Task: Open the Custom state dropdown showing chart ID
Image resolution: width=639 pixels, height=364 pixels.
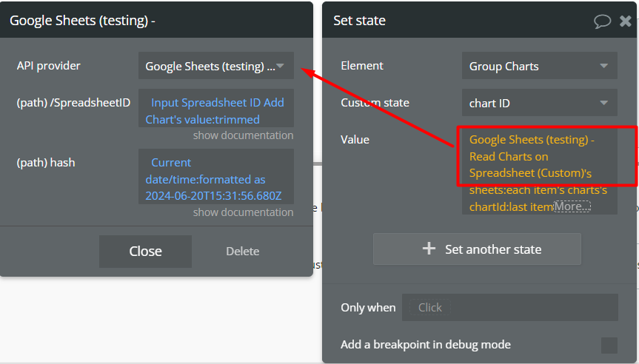Action: tap(539, 103)
